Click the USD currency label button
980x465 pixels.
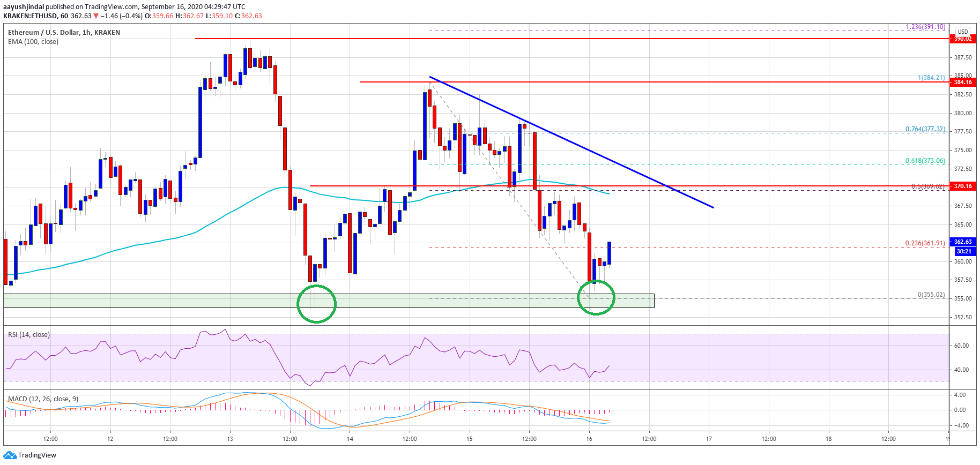(963, 32)
